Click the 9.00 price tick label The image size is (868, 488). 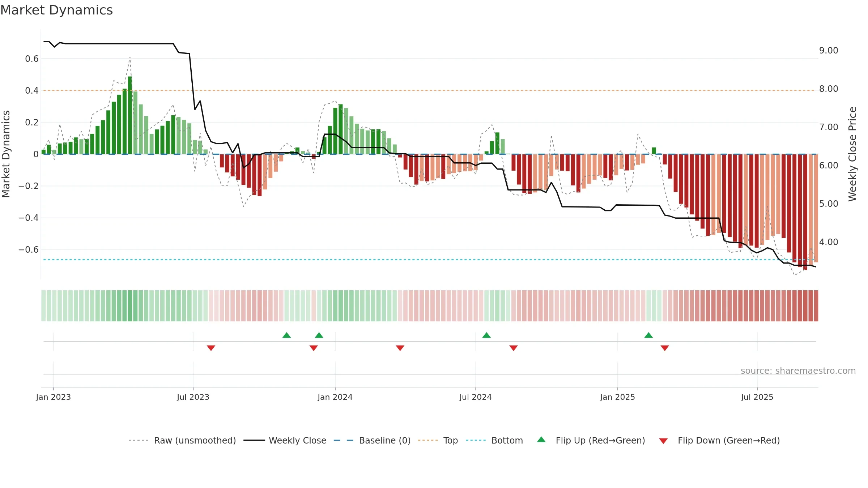tap(829, 50)
